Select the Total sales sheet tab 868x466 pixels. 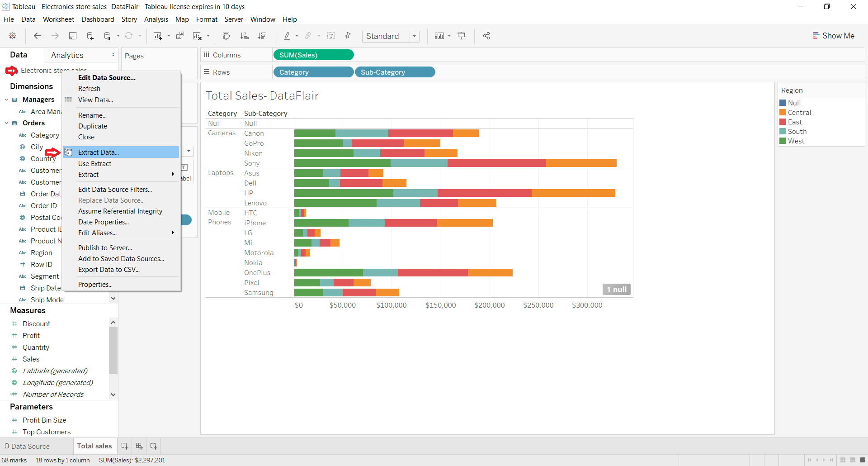tap(94, 446)
